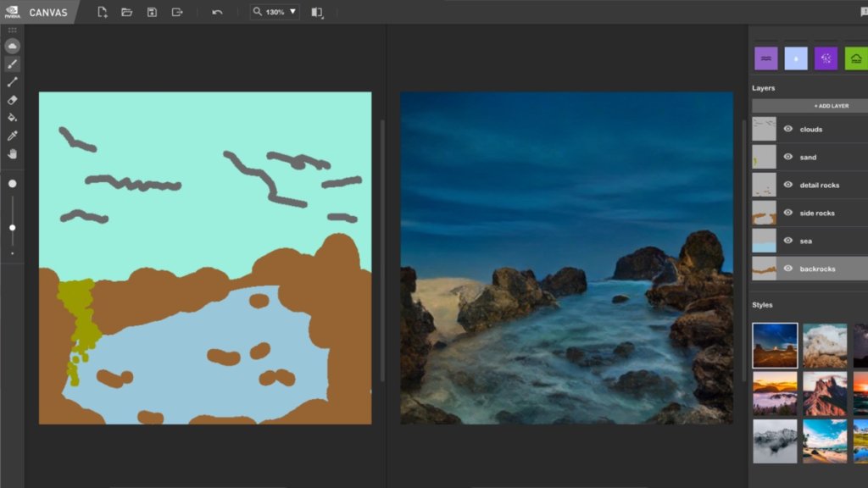Click the side rocks layer thumbnail
This screenshot has width=868, height=488.
click(764, 213)
